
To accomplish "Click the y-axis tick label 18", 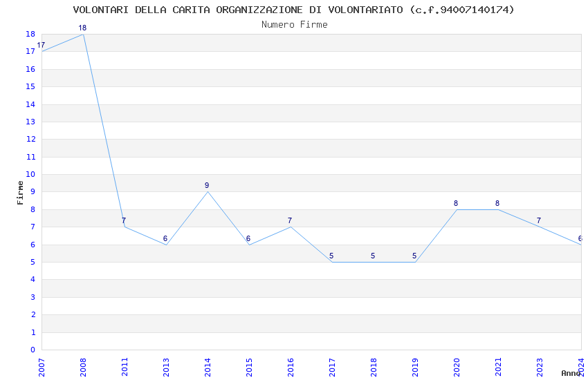I will click(30, 34).
